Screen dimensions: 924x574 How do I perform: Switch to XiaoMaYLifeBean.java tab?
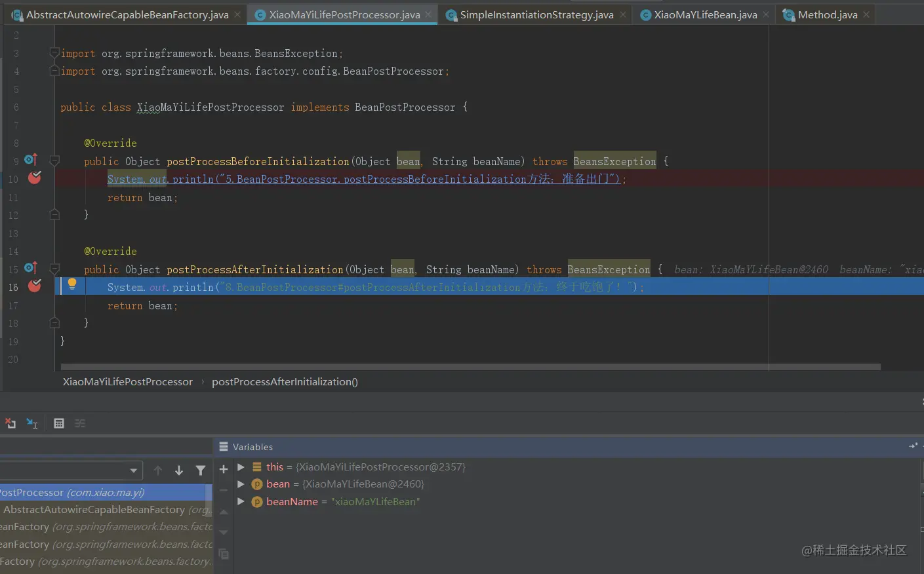pyautogui.click(x=706, y=14)
